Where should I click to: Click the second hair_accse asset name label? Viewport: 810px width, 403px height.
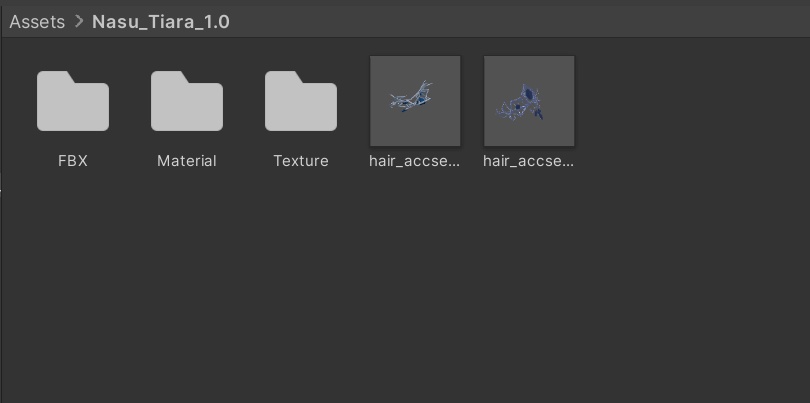click(529, 161)
